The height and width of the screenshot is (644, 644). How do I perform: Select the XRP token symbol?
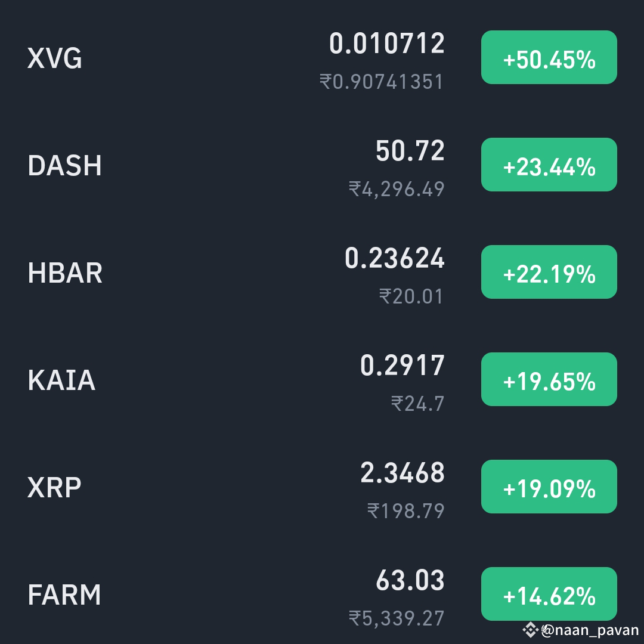[55, 487]
